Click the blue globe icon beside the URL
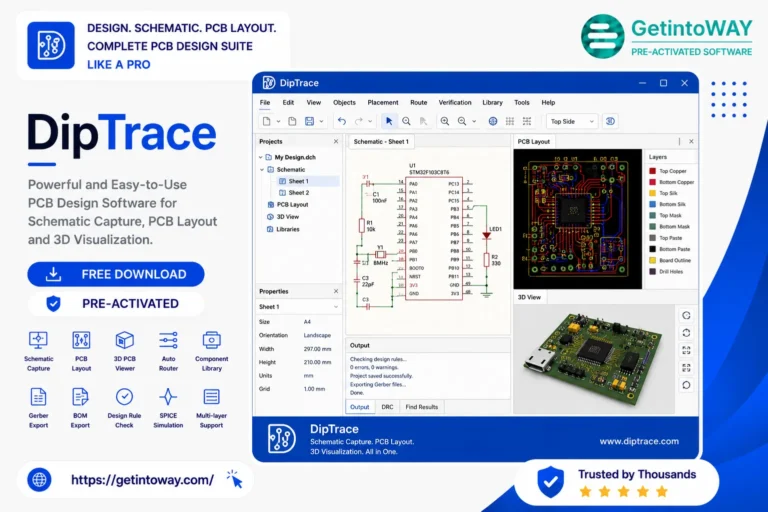The image size is (768, 512). tap(39, 480)
